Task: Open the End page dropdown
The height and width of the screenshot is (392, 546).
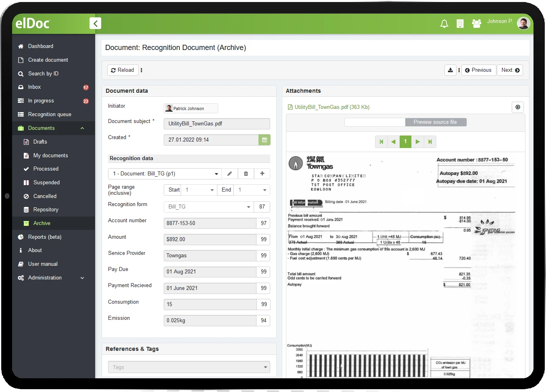Action: (x=252, y=190)
